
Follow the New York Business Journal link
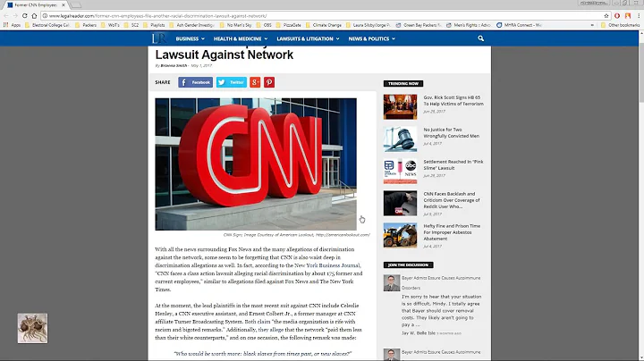(x=327, y=265)
